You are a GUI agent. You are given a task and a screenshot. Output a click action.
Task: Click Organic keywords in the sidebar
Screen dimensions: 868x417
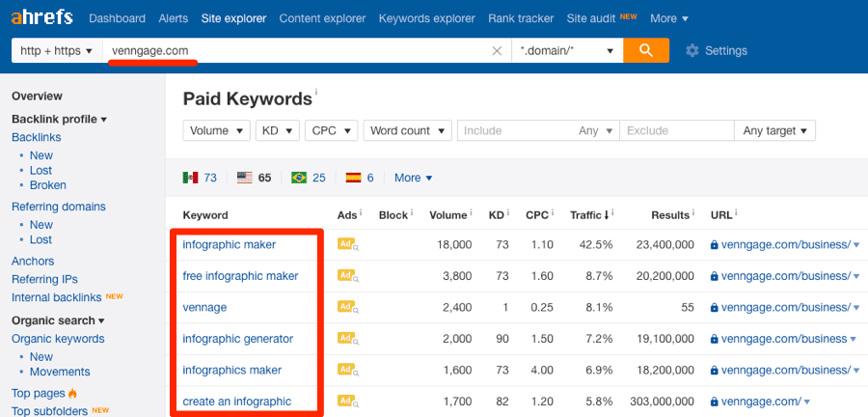pos(57,339)
